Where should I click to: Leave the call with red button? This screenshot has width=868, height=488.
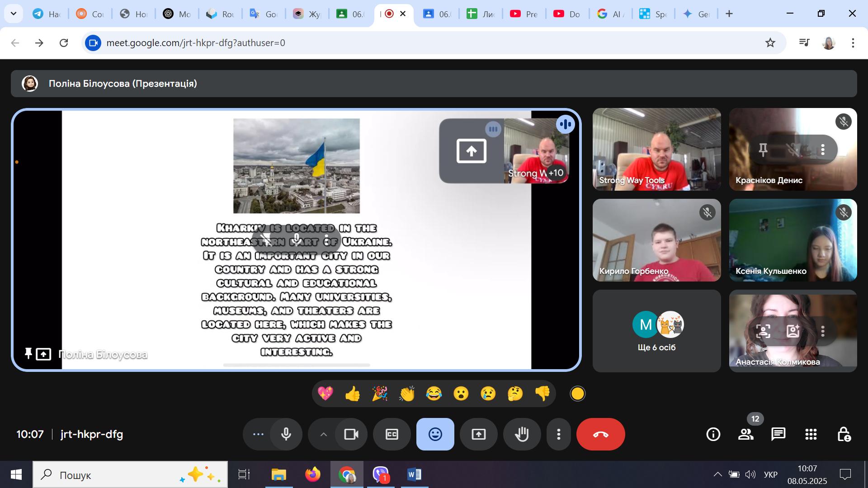click(600, 434)
